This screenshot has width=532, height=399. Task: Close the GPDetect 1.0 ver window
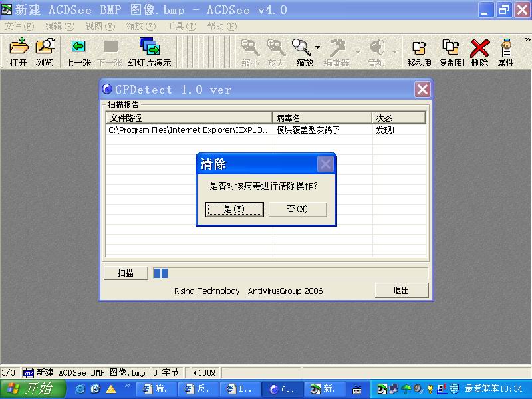tap(422, 90)
